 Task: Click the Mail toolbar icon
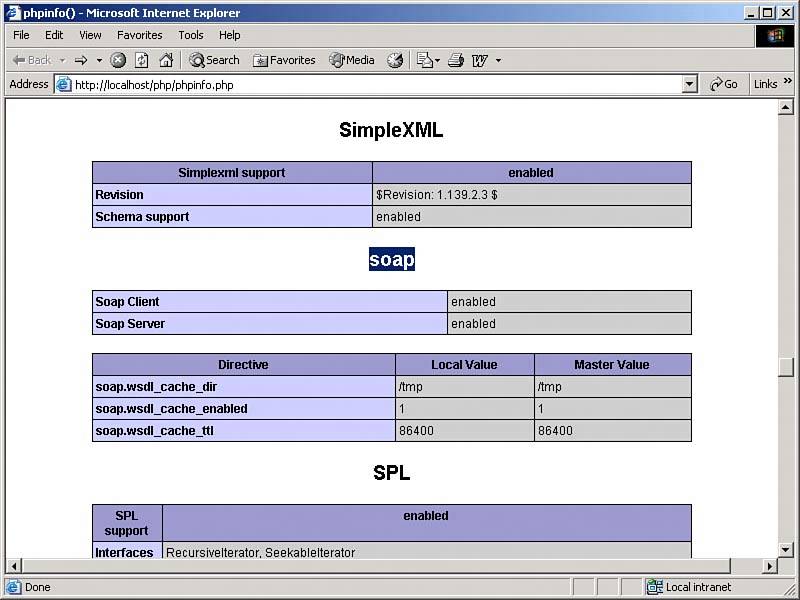pos(424,60)
